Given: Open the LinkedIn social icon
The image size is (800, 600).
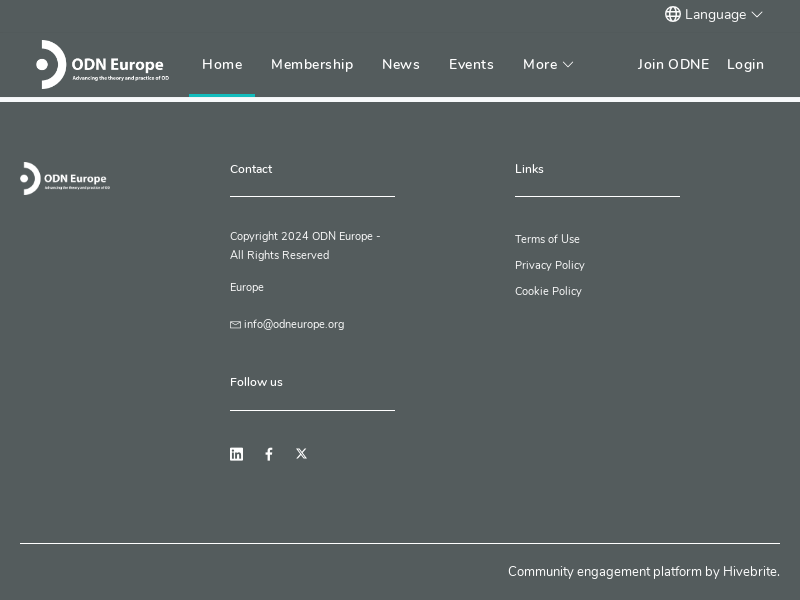Looking at the screenshot, I should [x=236, y=454].
